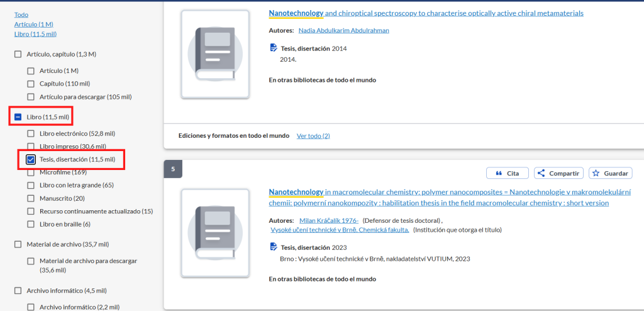
Task: Check Material de archivo (35,7 mil)
Action: (x=18, y=244)
